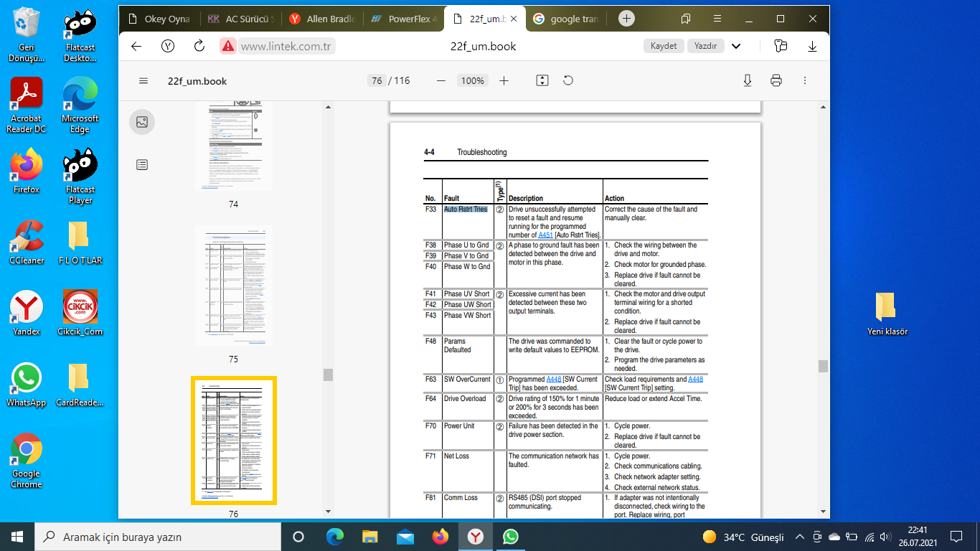Rotate the PDF page

[x=568, y=81]
